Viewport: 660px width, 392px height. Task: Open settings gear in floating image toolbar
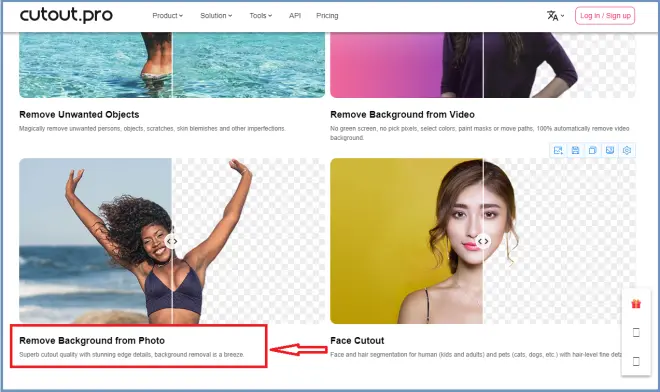click(627, 150)
